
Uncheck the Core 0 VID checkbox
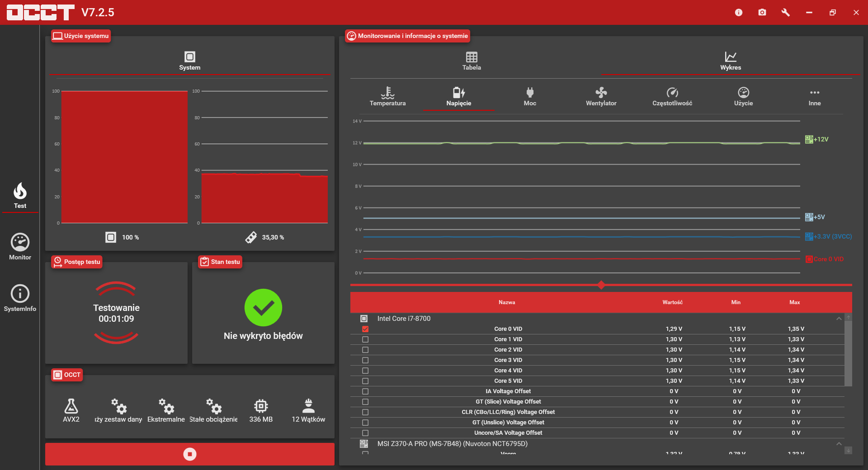coord(365,329)
